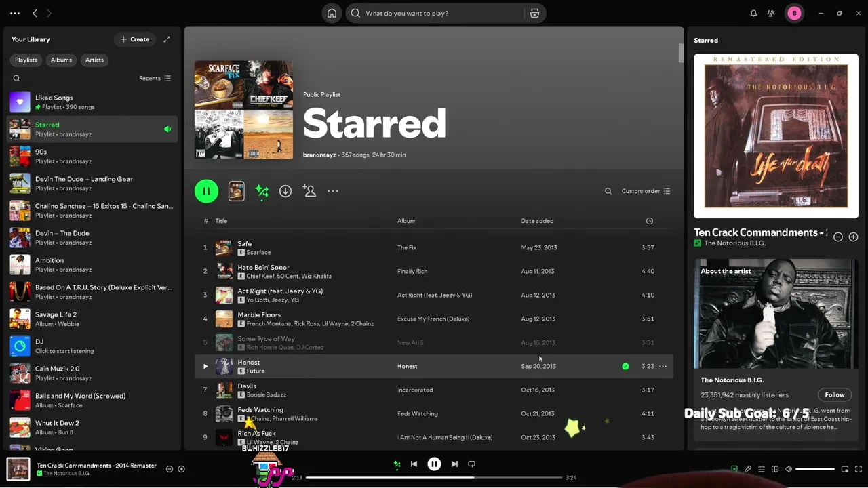This screenshot has width=868, height=488.
Task: Open Scarface artist link under Safe
Action: 258,252
